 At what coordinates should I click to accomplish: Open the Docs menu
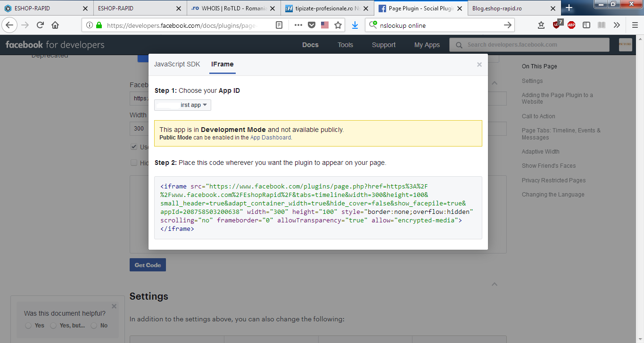pyautogui.click(x=310, y=45)
